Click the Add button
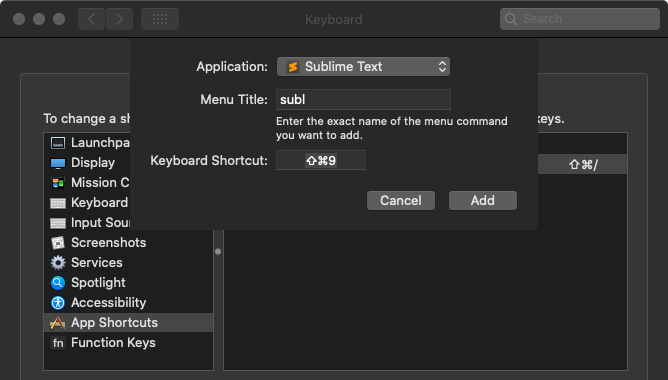Screen dimensions: 668x380 click(x=483, y=201)
